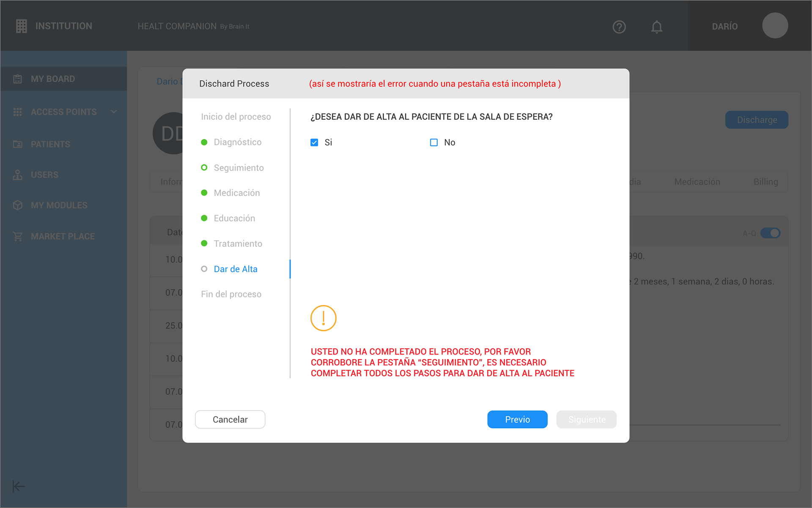Click the Patients folder icon
Viewport: 812px width, 508px height.
(x=18, y=144)
